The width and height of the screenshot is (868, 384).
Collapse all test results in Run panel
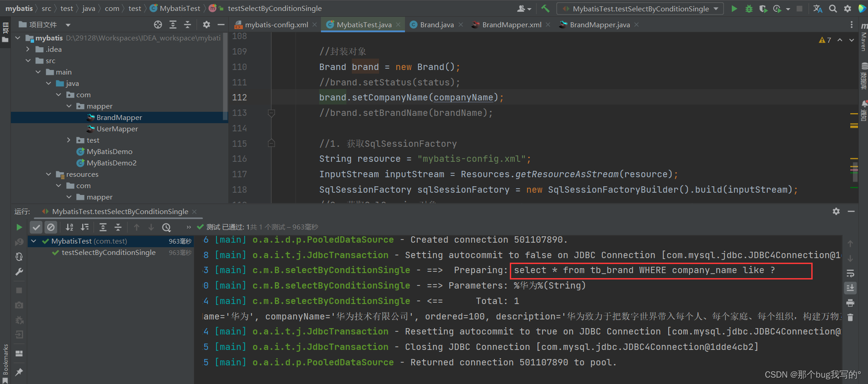(118, 227)
